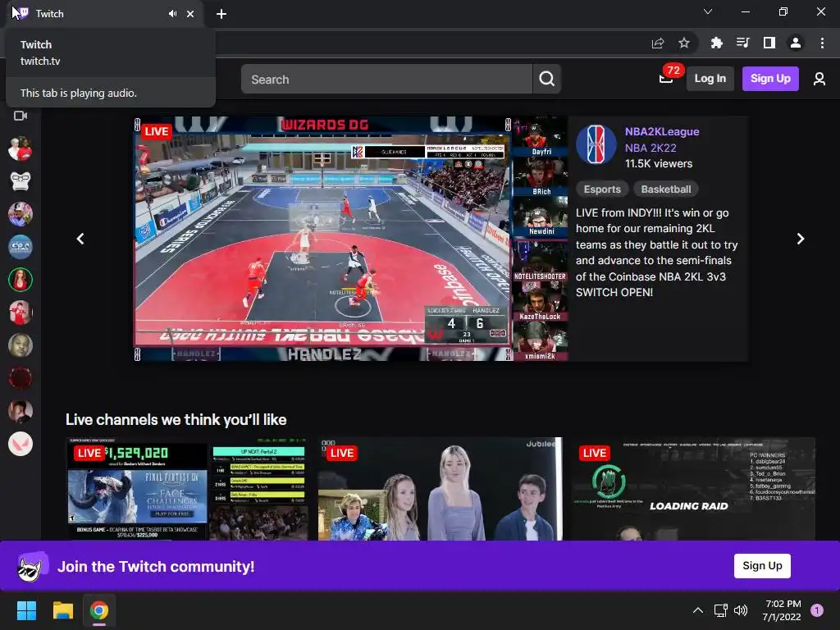Open the Chrome three-dot menu

point(822,43)
